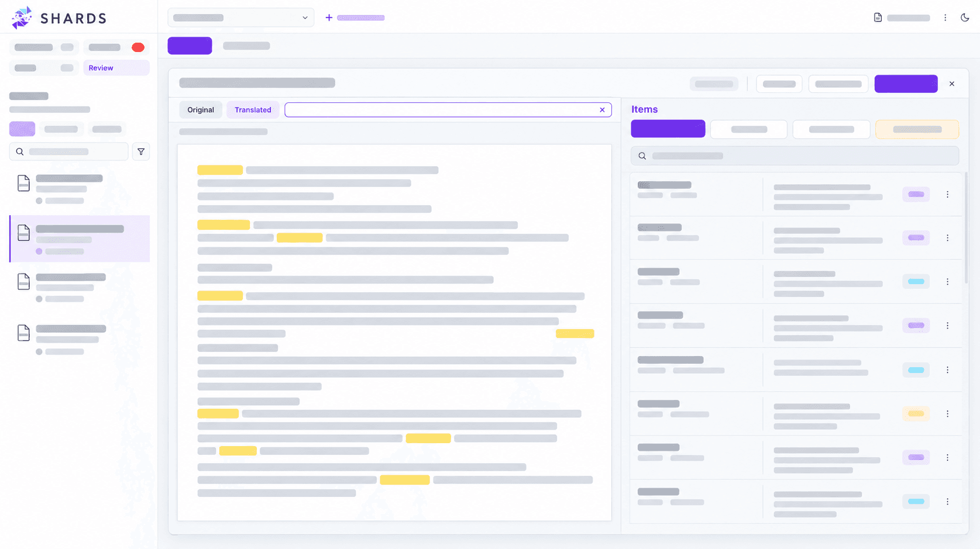
Task: Select the purple first Items filter tab
Action: pyautogui.click(x=668, y=129)
